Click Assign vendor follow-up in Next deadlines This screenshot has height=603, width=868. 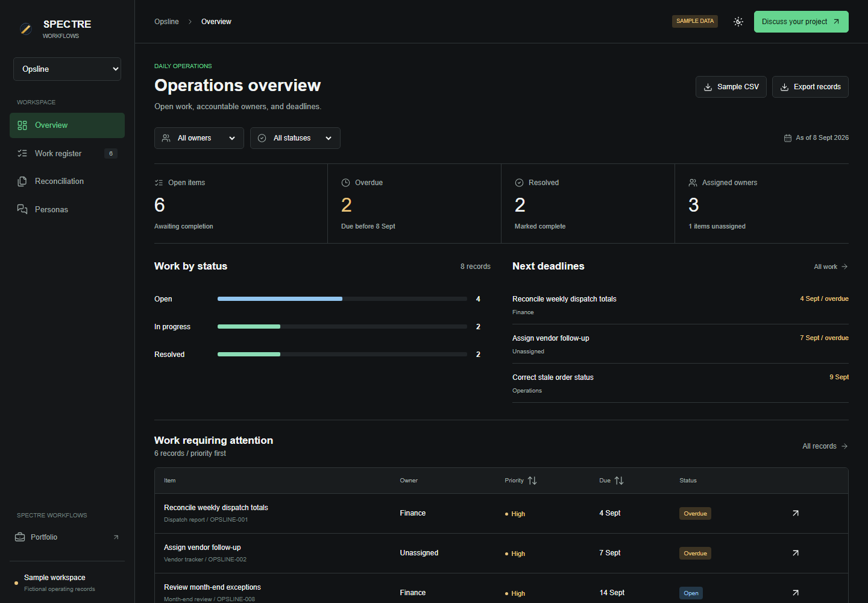pyautogui.click(x=551, y=338)
